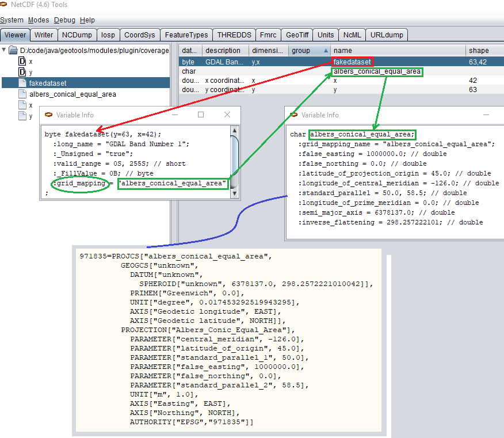Click the x dimension icon in tree

pos(22,61)
